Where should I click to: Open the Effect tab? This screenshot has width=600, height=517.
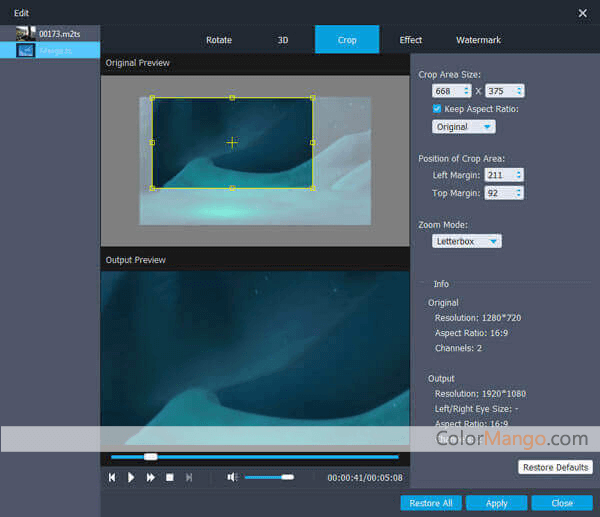click(x=411, y=40)
